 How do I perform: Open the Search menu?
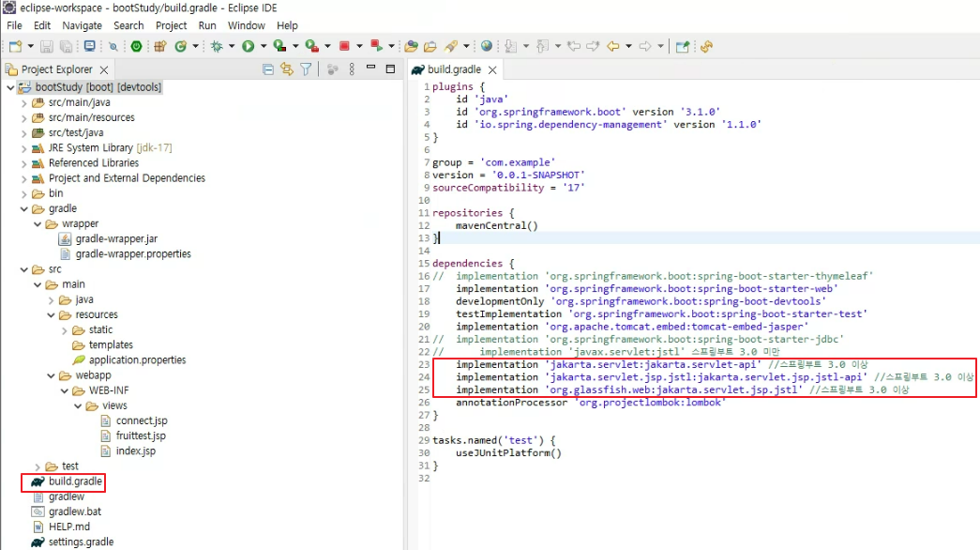coord(128,25)
